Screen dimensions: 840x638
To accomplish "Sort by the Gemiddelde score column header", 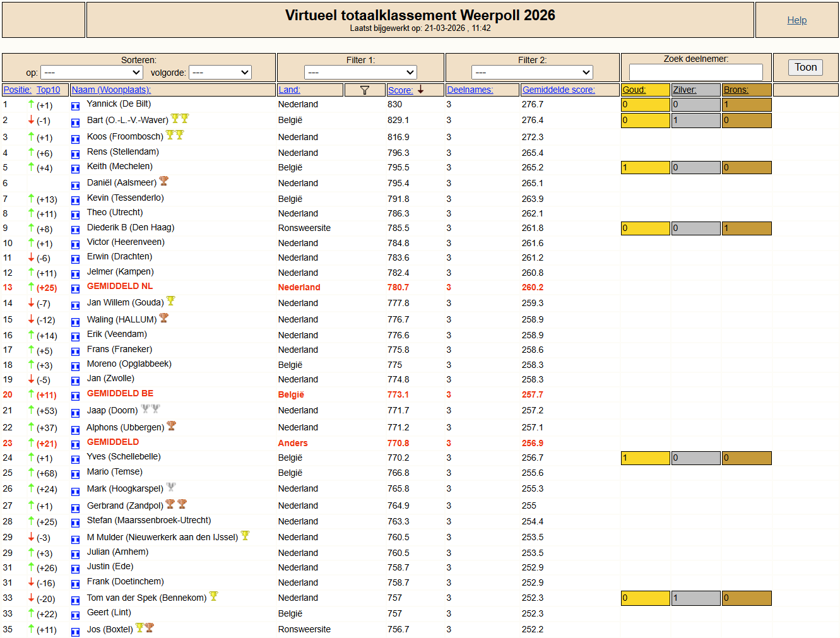I will click(558, 90).
